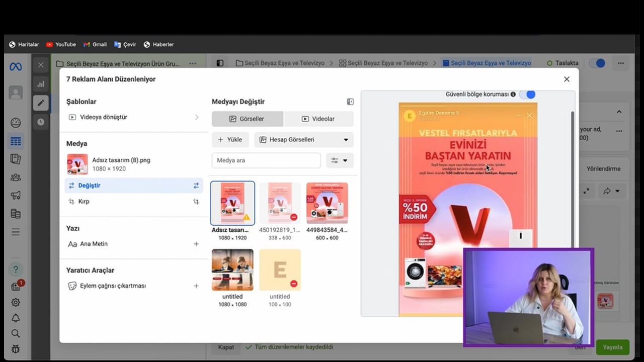Screen dimensions: 644x362
Task: Open the all tools hamburger menu
Action: [16, 232]
